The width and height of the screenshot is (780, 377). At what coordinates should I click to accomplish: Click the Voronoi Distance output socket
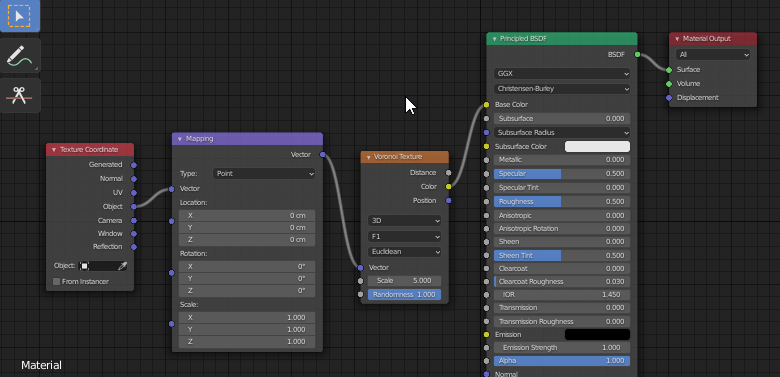point(449,173)
